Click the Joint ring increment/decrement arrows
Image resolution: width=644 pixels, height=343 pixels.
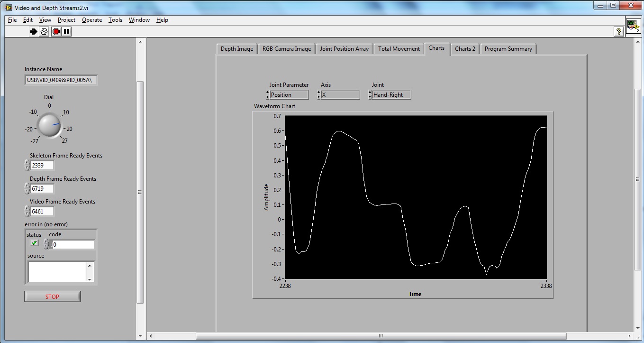(370, 95)
